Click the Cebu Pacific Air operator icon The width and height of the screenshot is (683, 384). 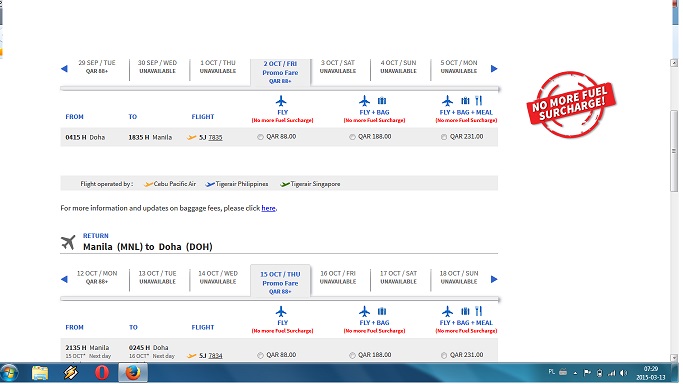pyautogui.click(x=149, y=184)
